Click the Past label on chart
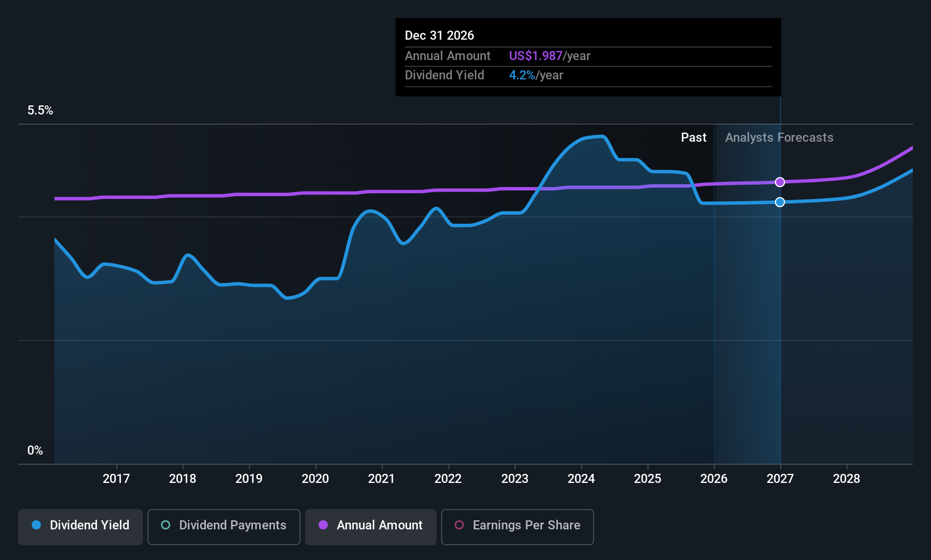 point(693,138)
